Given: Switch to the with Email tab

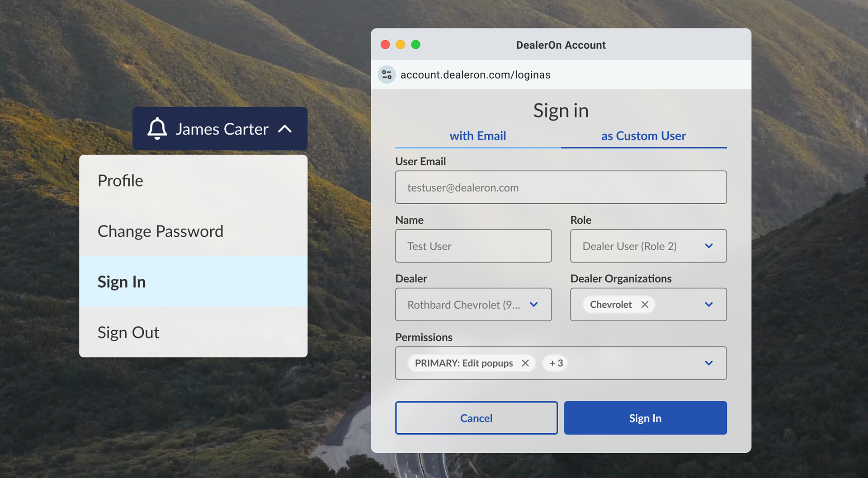Looking at the screenshot, I should (x=478, y=136).
